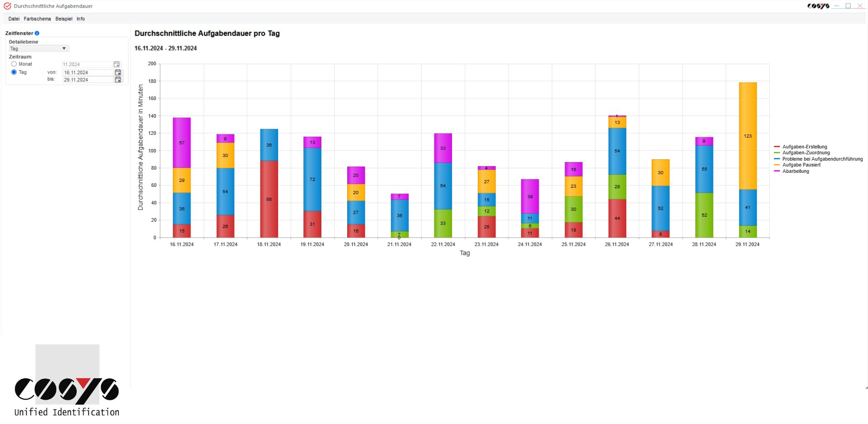Click the disabled month field 11.2024
Screen dimensions: 868x424
pyautogui.click(x=87, y=64)
